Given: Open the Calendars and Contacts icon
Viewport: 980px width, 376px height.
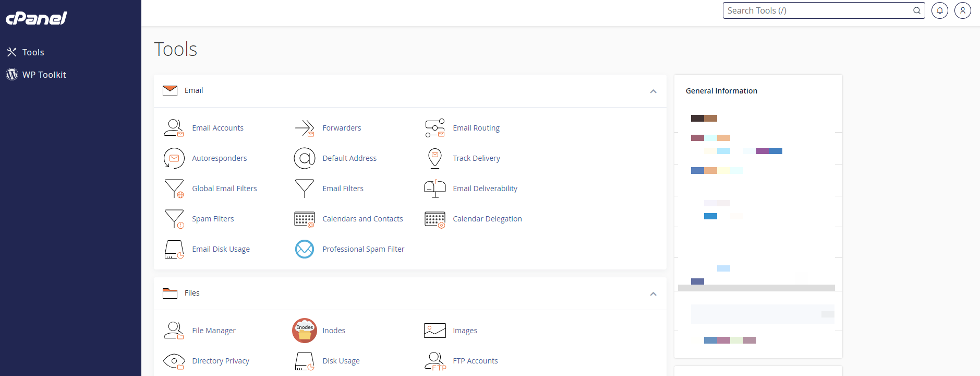Looking at the screenshot, I should [x=304, y=219].
